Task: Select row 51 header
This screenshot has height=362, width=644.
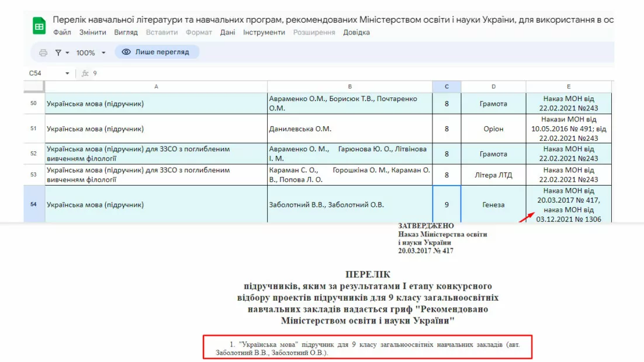Action: 34,128
